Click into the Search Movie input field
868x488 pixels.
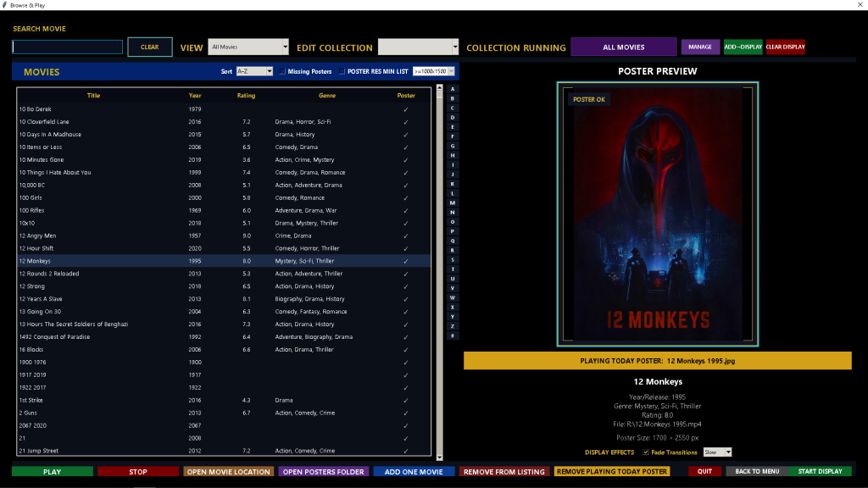(68, 47)
